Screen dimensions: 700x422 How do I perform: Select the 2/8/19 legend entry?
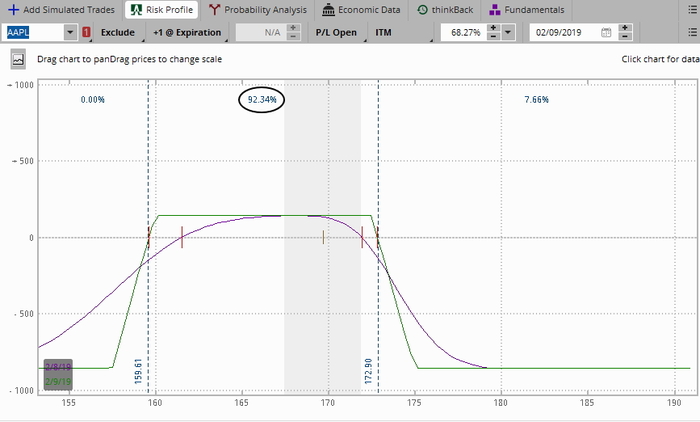point(58,367)
